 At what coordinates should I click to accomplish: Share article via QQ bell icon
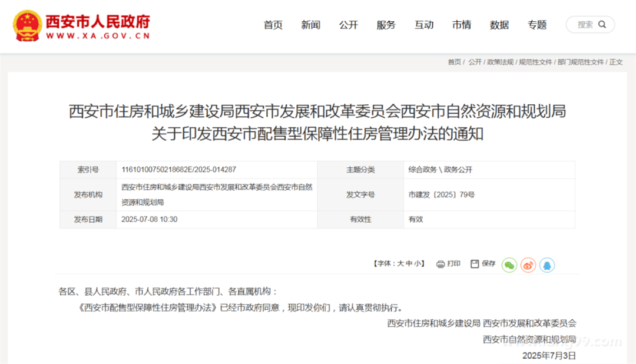[546, 265]
